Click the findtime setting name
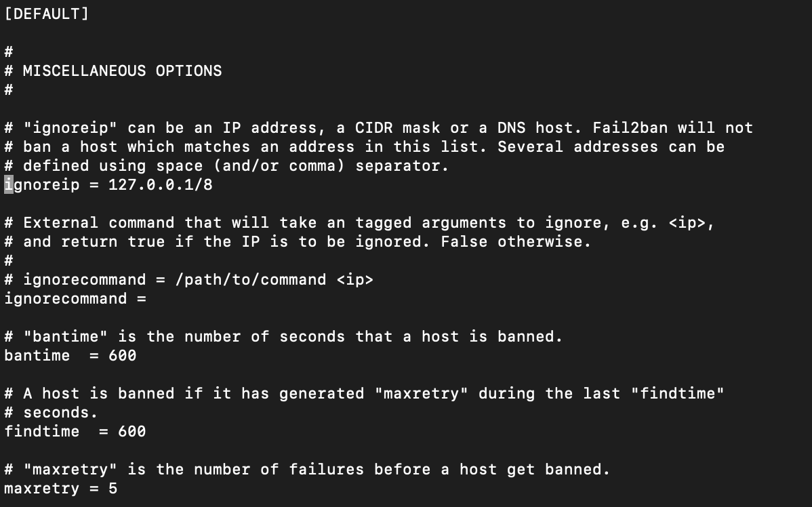Image resolution: width=812 pixels, height=507 pixels. click(41, 431)
